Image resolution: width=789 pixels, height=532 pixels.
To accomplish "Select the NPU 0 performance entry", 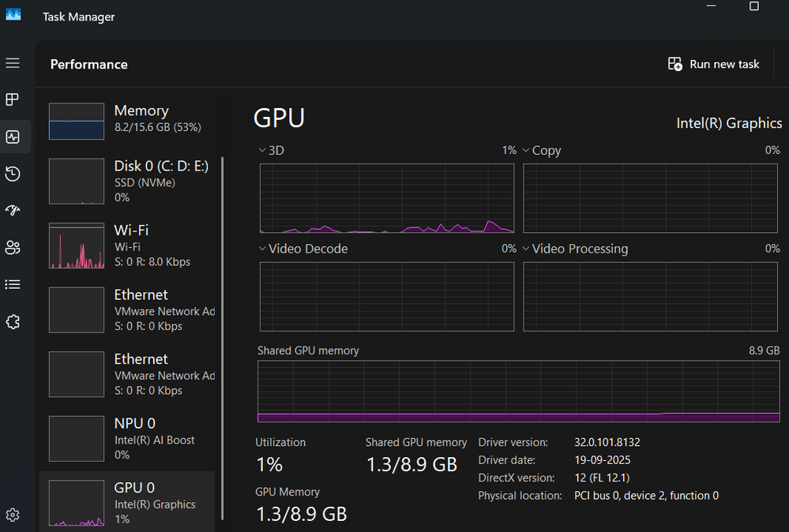I will point(126,438).
